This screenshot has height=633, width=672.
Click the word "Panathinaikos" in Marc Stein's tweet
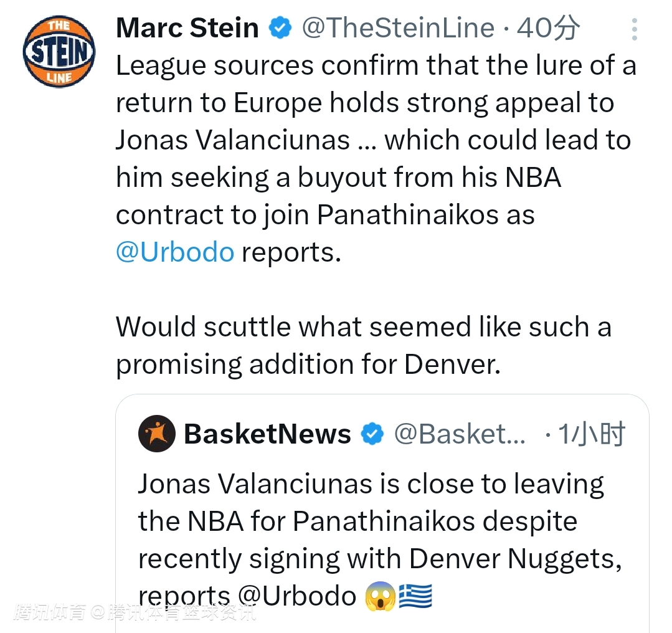(x=408, y=215)
